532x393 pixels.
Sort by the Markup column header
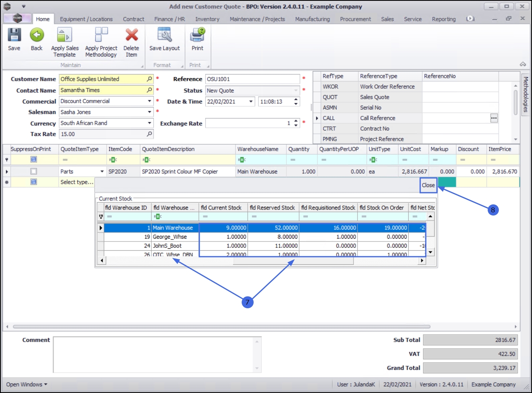pos(442,149)
